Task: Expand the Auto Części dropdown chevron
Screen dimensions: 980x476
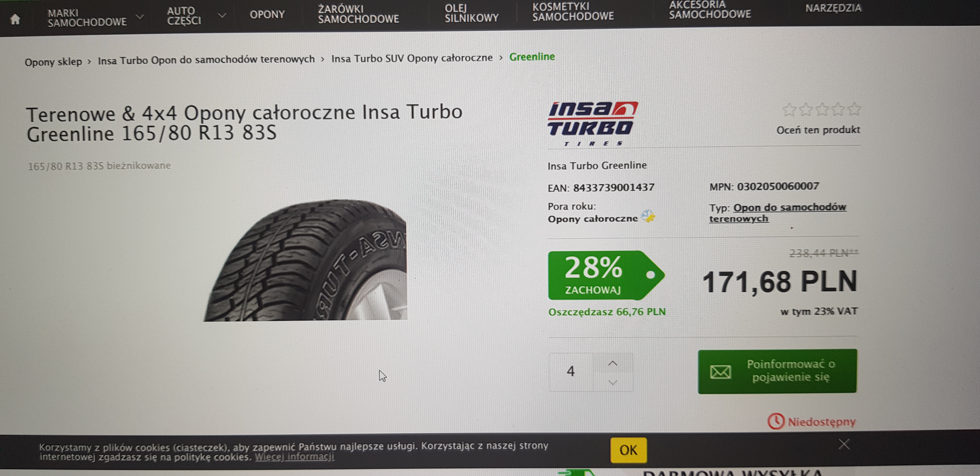Action: pos(222,15)
